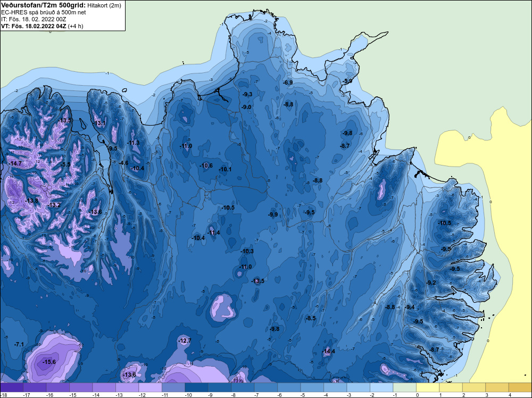Screen dimensions: 532x398
Task: Select the legend swatch labeled -15
Action: pos(81,387)
